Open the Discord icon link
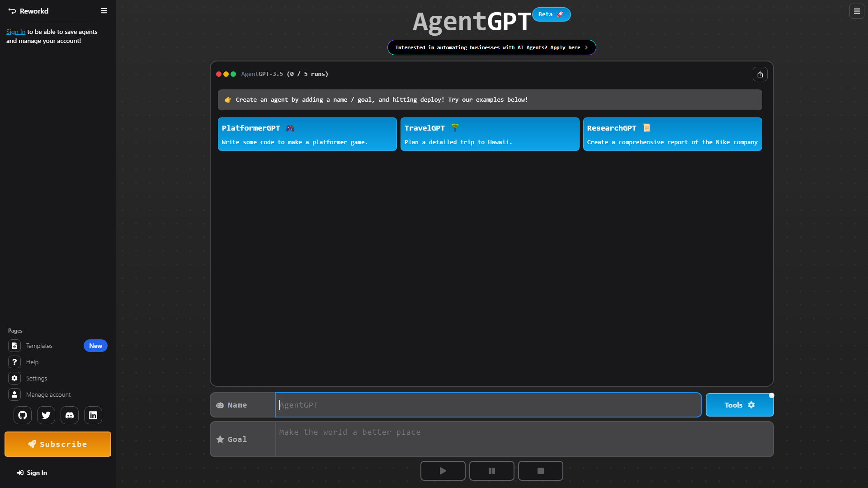Viewport: 868px width, 488px height. 70,415
